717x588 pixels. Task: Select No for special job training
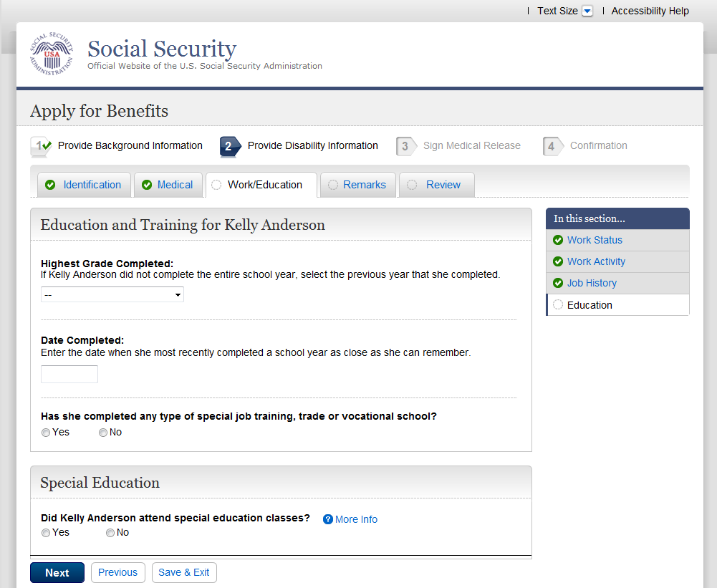coord(103,433)
